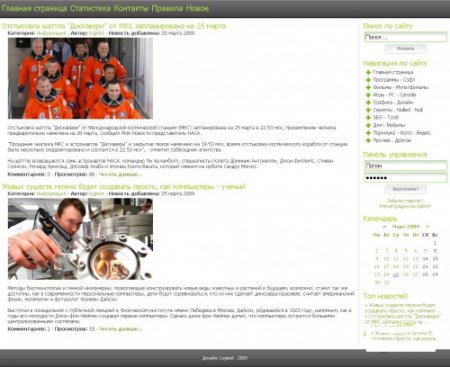
Task: Click plus icon beside Фильмы - Мультфильмы
Action: click(368, 87)
